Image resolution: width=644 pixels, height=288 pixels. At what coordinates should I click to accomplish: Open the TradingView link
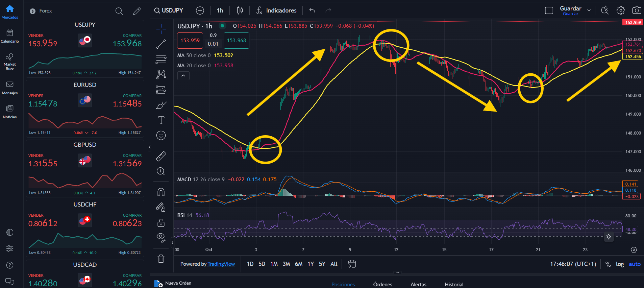(221, 264)
